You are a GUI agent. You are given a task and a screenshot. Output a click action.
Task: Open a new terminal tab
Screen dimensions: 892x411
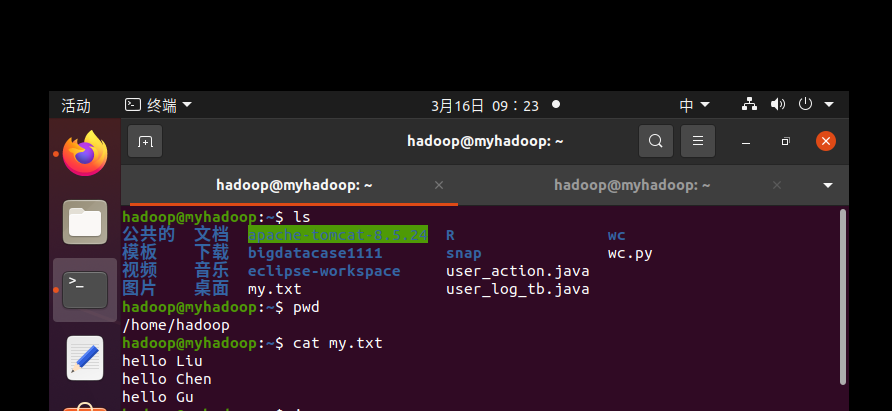(x=145, y=141)
